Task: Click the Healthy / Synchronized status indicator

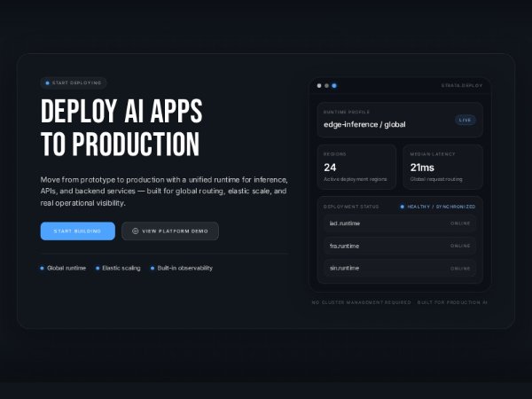Action: [x=438, y=207]
